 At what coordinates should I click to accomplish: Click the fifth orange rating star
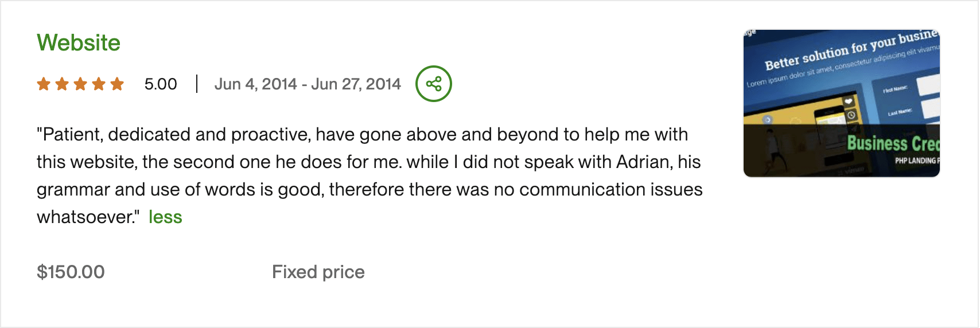pyautogui.click(x=117, y=84)
